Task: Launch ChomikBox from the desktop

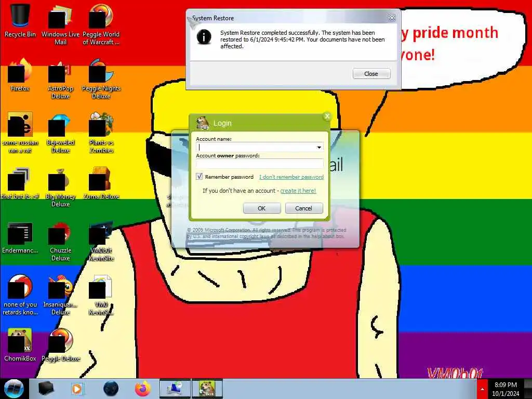Action: (20, 345)
